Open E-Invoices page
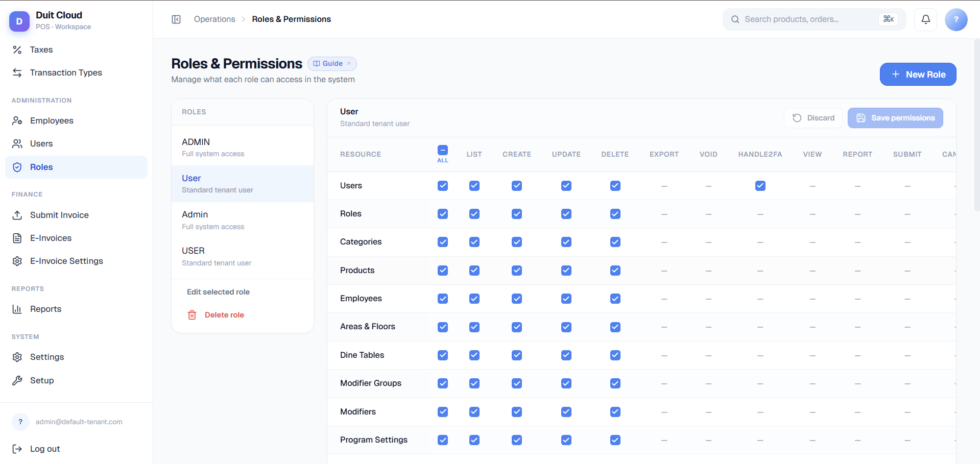Screen dimensions: 980x464 76,238
